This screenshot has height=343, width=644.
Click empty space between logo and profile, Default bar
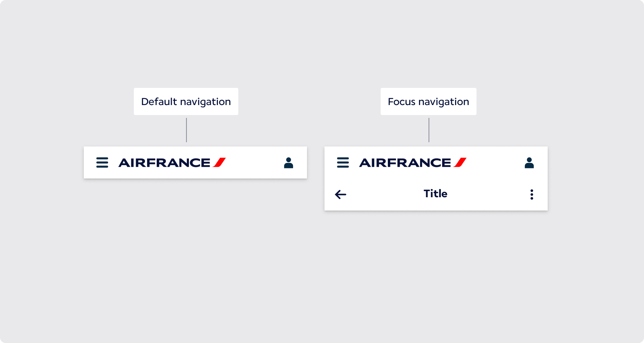tap(255, 163)
